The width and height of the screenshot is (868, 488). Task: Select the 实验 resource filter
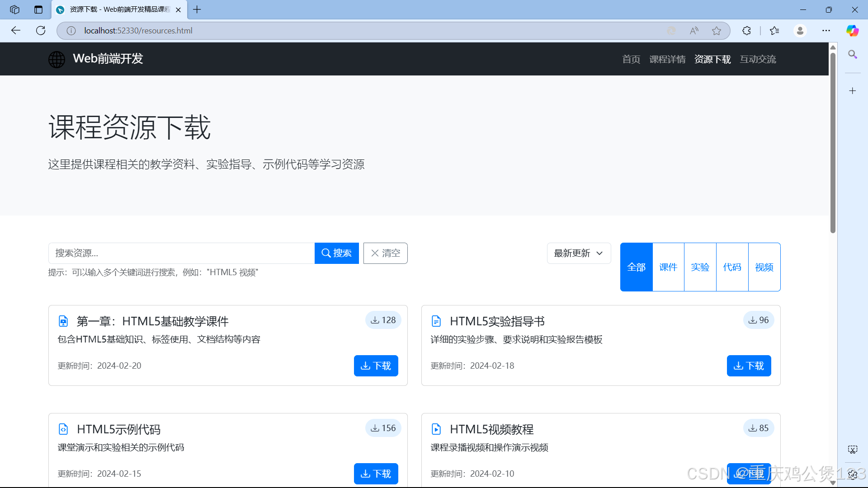coord(700,267)
